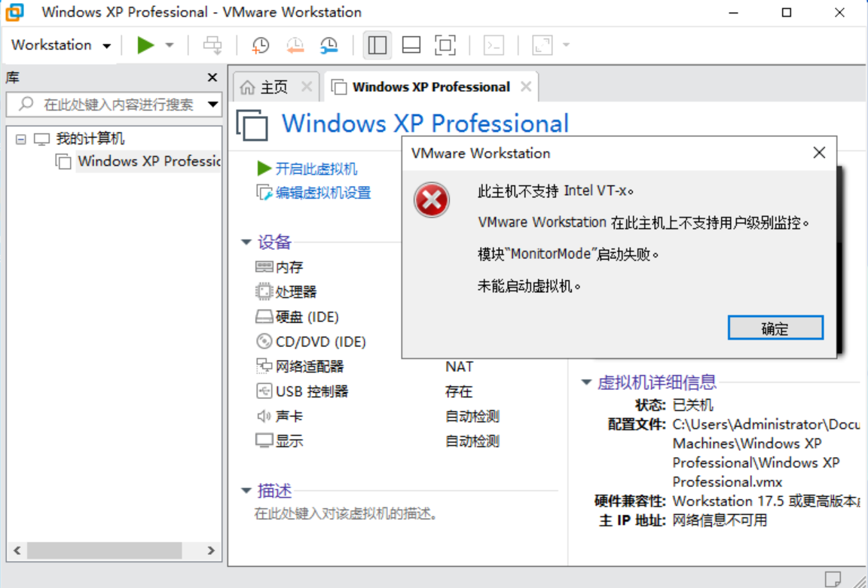Select the USB 控制器 device row
Screen dimensions: 868x588
coord(301,391)
